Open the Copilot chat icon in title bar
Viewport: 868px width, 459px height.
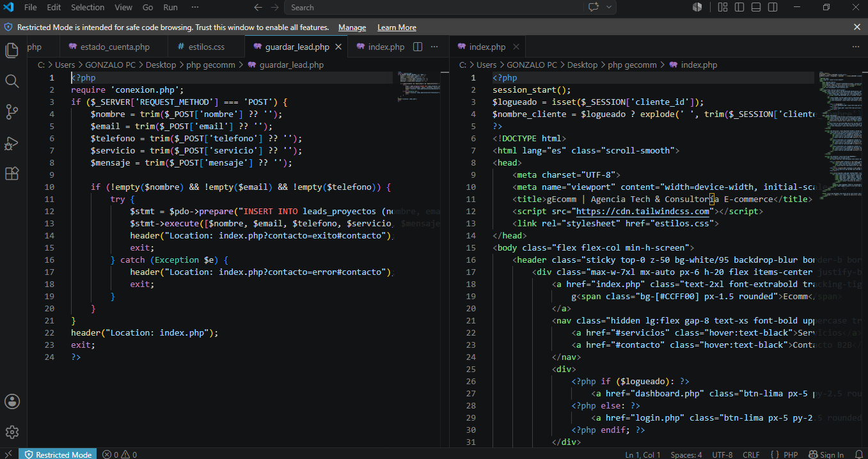pyautogui.click(x=593, y=7)
